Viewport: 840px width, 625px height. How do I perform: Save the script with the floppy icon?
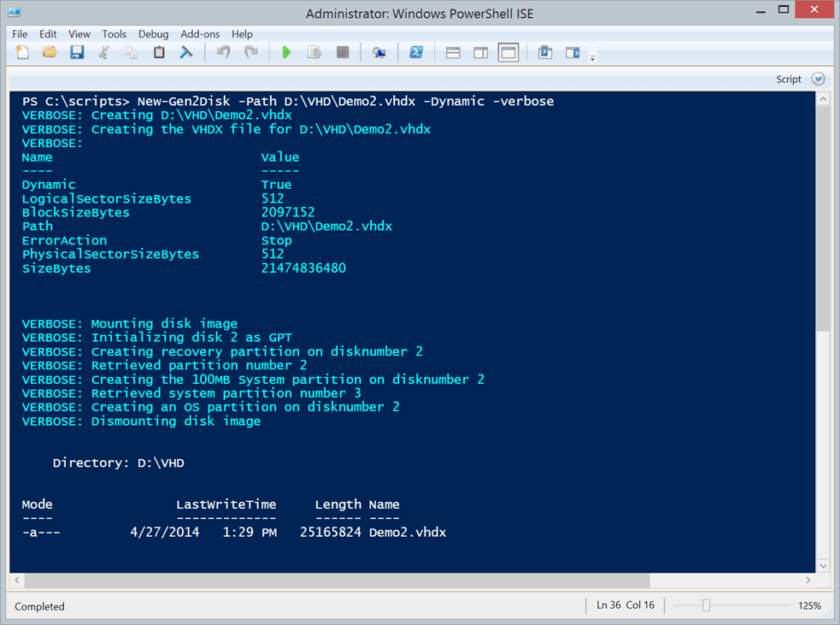point(77,52)
